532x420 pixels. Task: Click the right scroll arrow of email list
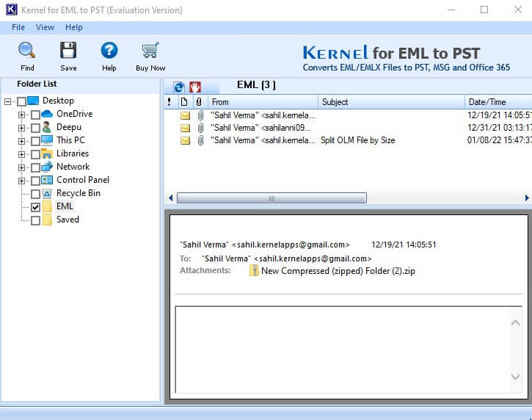pyautogui.click(x=527, y=198)
